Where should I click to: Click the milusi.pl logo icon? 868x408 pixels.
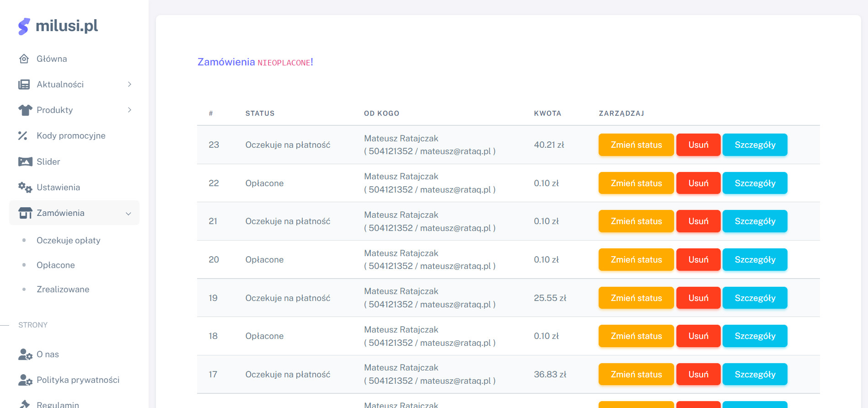click(24, 27)
